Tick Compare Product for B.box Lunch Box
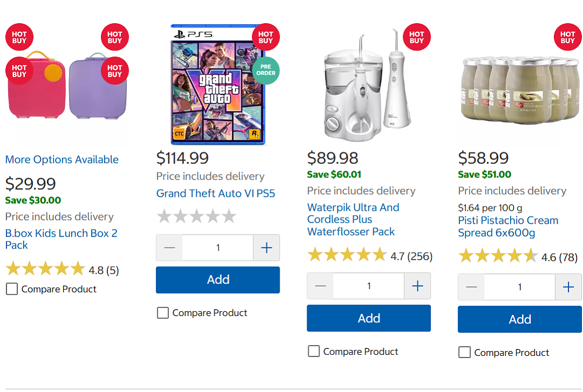Image resolution: width=583 pixels, height=392 pixels. pyautogui.click(x=12, y=288)
